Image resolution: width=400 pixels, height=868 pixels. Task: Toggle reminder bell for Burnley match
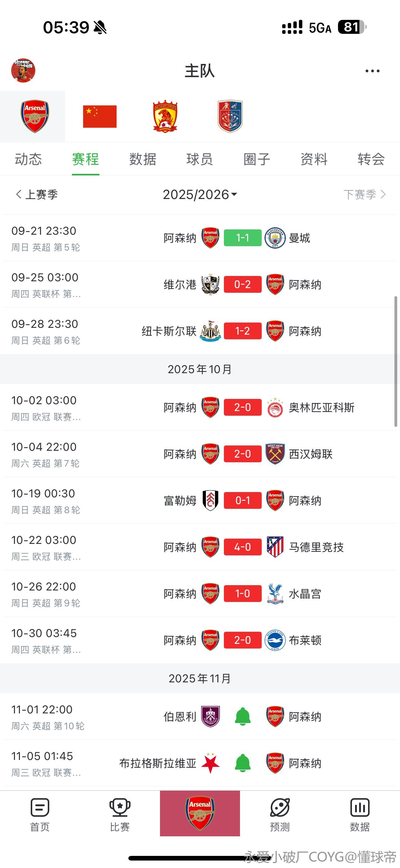[242, 717]
